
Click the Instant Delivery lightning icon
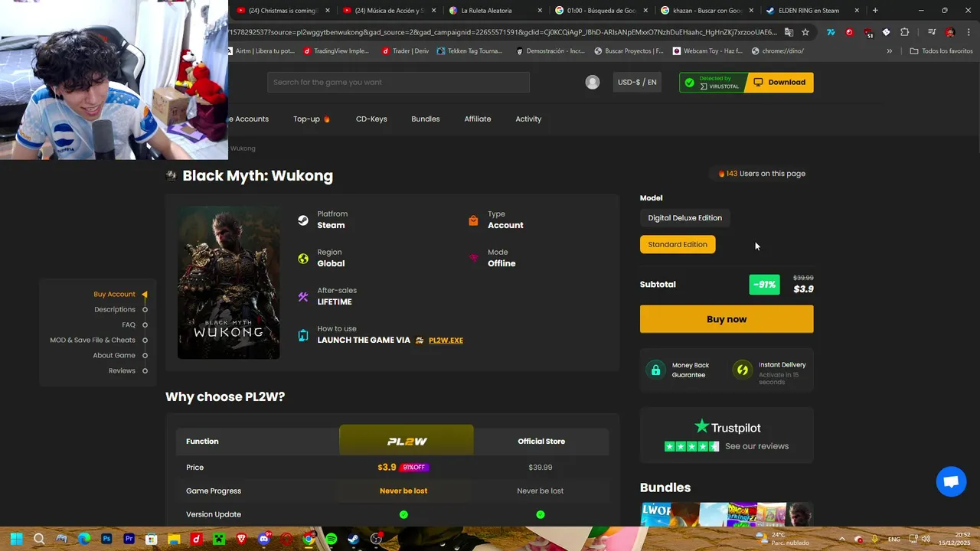(742, 370)
